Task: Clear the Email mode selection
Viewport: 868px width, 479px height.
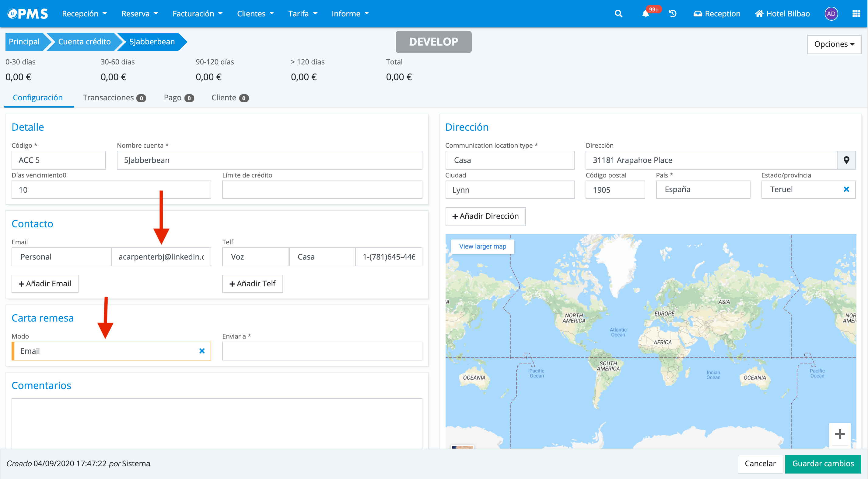Action: point(202,351)
